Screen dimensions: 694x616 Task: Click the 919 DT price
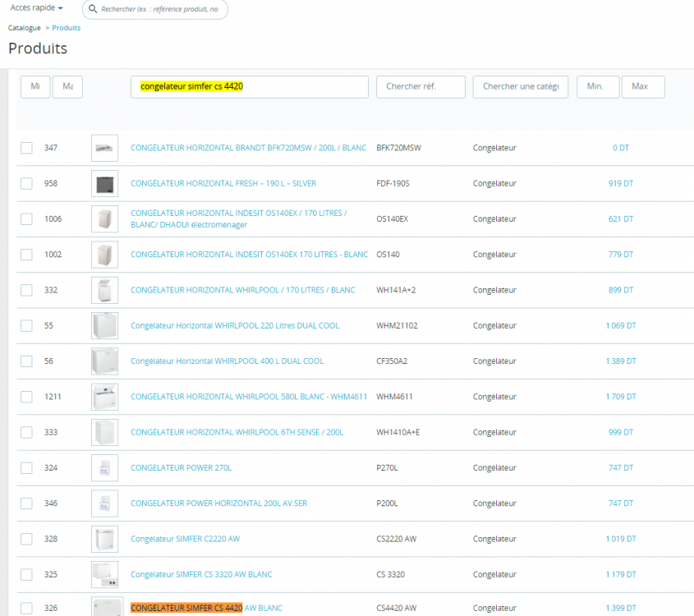621,183
